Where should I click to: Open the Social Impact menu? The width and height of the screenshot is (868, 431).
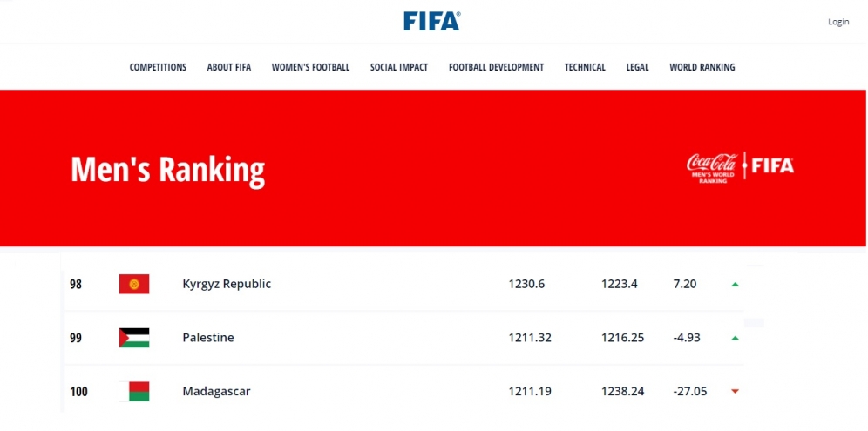(x=398, y=68)
